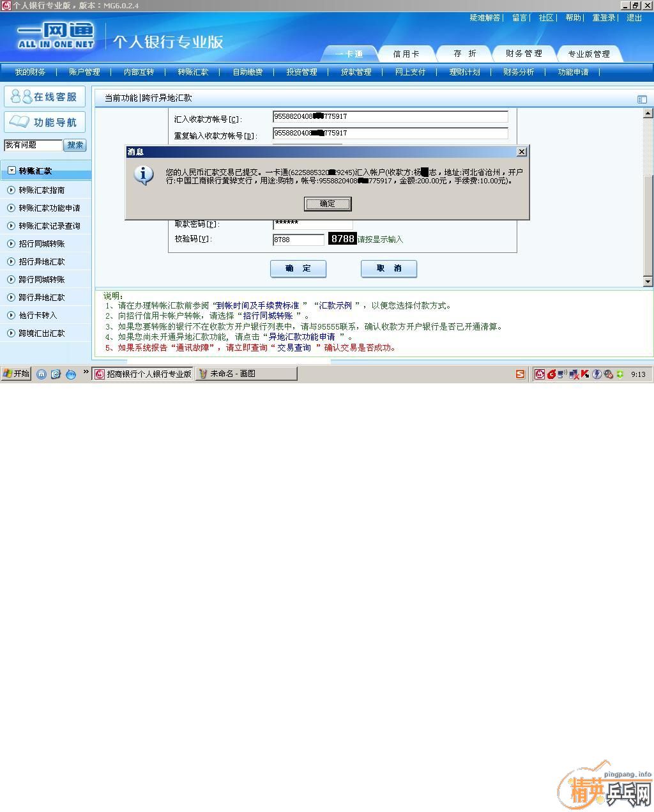This screenshot has height=812, width=654.
Task: Open the 自助缴费 menu
Action: point(247,72)
